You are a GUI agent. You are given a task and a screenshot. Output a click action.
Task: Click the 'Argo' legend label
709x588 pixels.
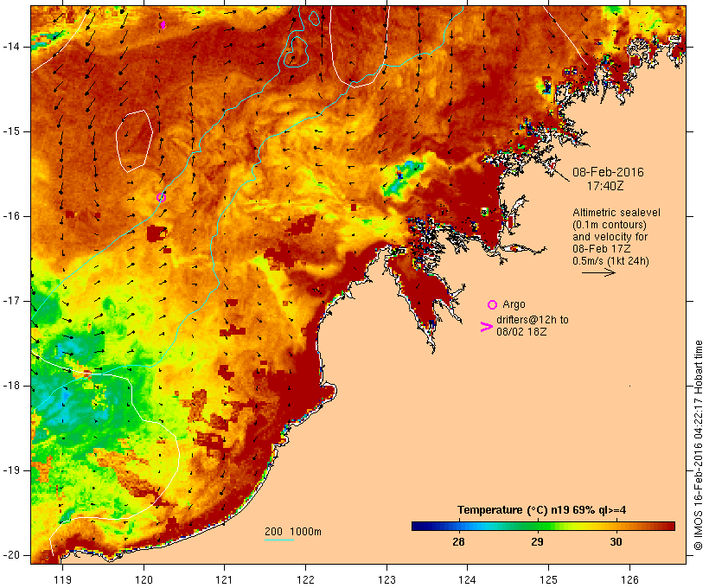pos(514,305)
